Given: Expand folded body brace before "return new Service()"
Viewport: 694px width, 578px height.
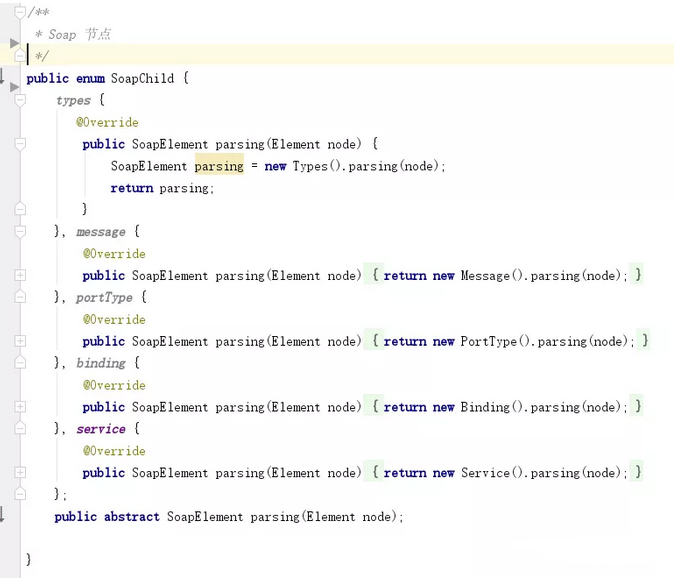Looking at the screenshot, I should point(375,472).
